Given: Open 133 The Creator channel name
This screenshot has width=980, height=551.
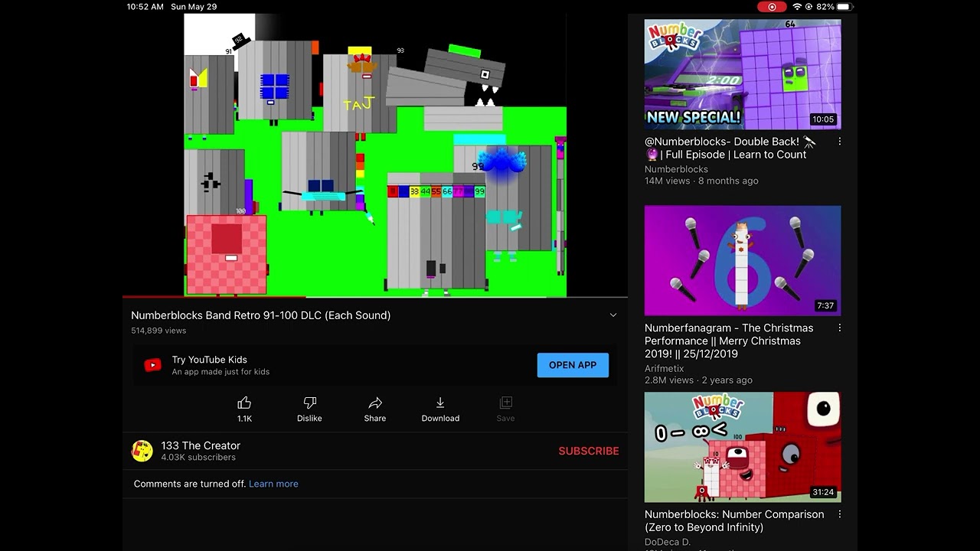Looking at the screenshot, I should pos(201,445).
